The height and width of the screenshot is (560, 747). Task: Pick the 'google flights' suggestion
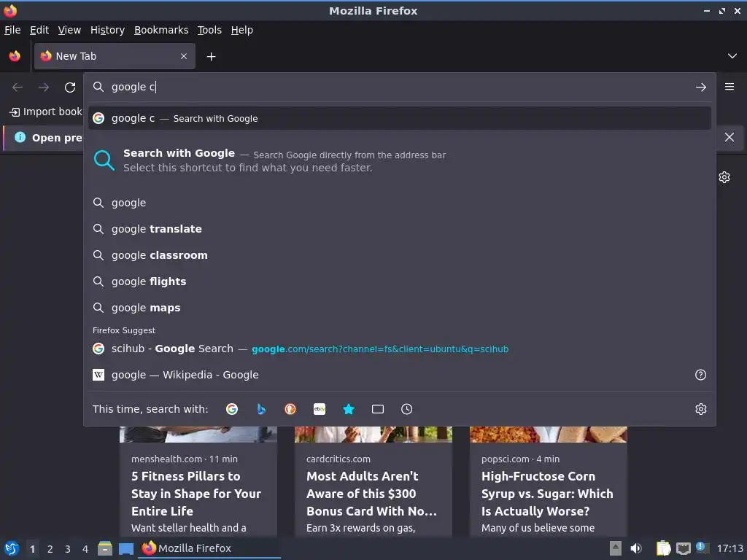[x=400, y=281]
